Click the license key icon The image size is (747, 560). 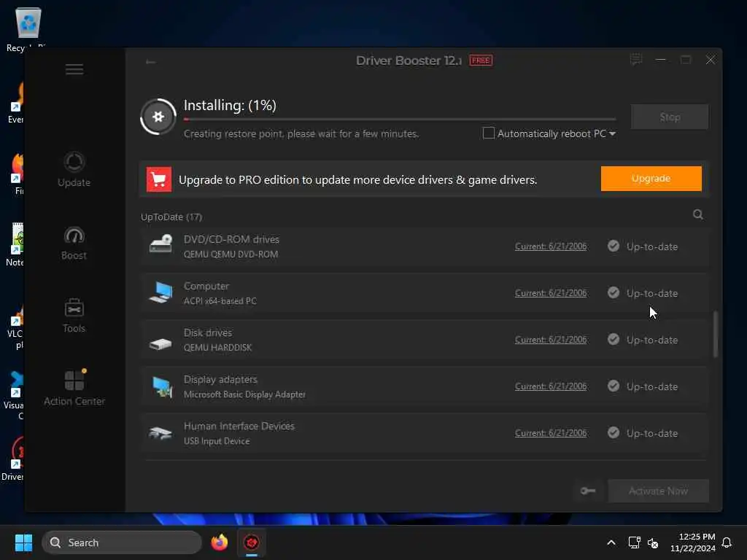click(x=588, y=491)
